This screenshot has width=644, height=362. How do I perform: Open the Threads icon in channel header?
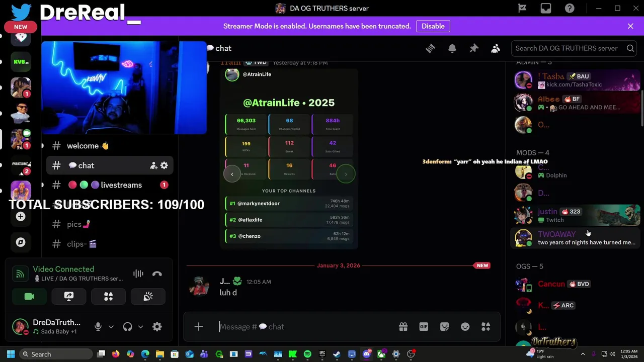tap(430, 48)
